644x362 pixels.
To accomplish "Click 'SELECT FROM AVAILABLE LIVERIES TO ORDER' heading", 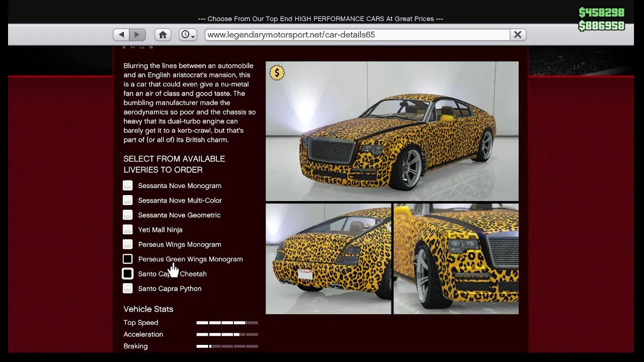I will pyautogui.click(x=174, y=164).
